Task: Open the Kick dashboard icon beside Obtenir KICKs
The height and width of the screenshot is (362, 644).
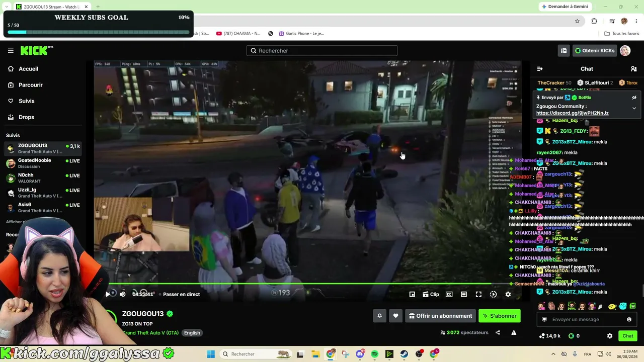Action: click(x=563, y=50)
